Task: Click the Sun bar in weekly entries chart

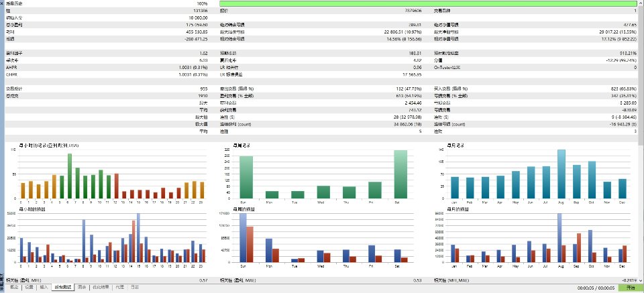Action: [246, 177]
